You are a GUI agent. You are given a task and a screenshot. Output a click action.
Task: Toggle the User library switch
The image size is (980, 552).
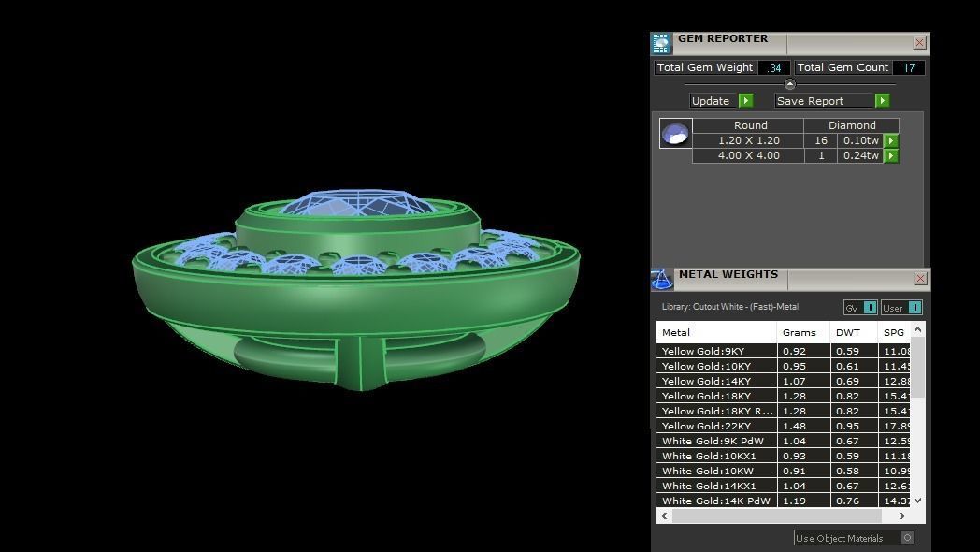[x=915, y=308]
